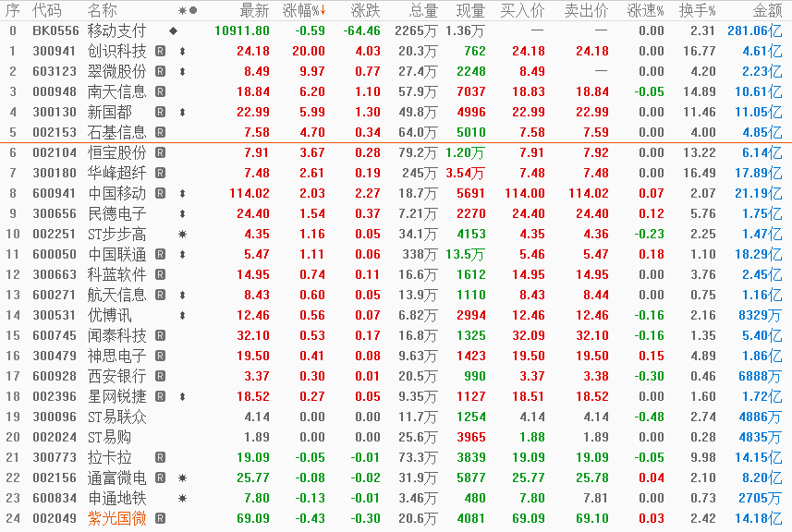Screen dimensions: 792x532
Task: Sort the list by 最新 price header
Action: pyautogui.click(x=254, y=10)
